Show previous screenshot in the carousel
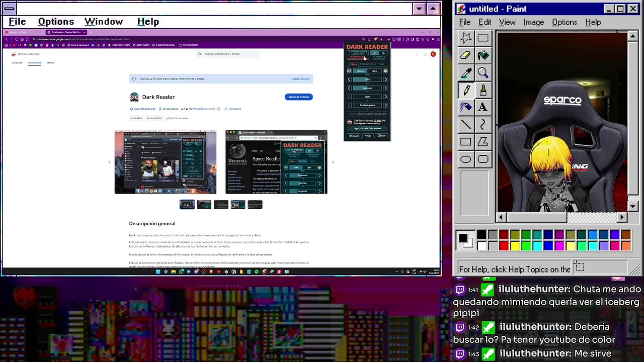Viewport: 644px width, 362px height. point(109,162)
